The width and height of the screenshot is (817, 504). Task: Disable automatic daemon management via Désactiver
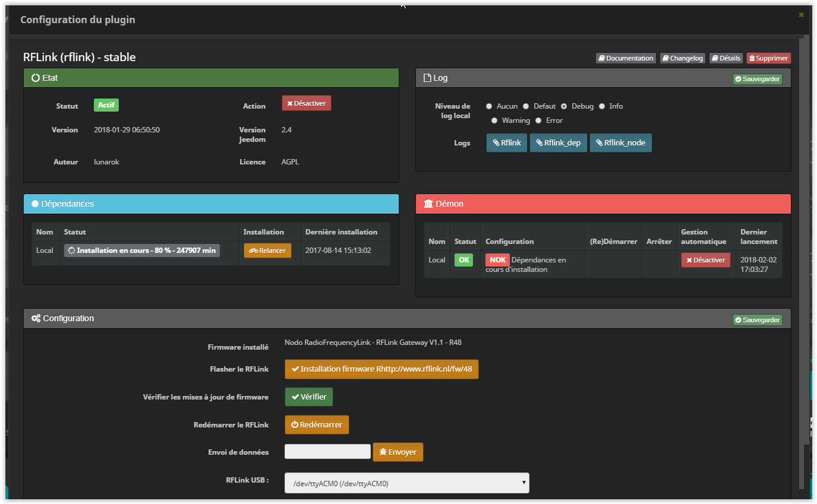point(706,260)
